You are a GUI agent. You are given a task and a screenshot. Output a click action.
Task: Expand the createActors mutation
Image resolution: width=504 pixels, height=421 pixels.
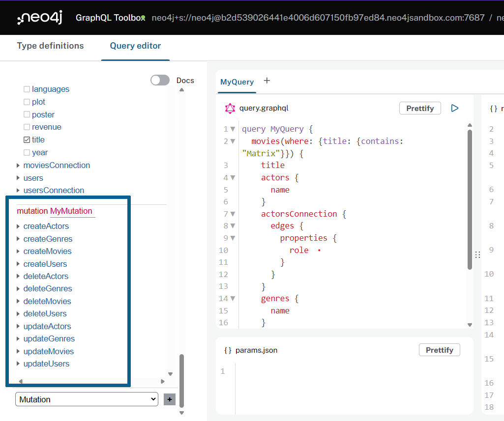[x=18, y=226]
